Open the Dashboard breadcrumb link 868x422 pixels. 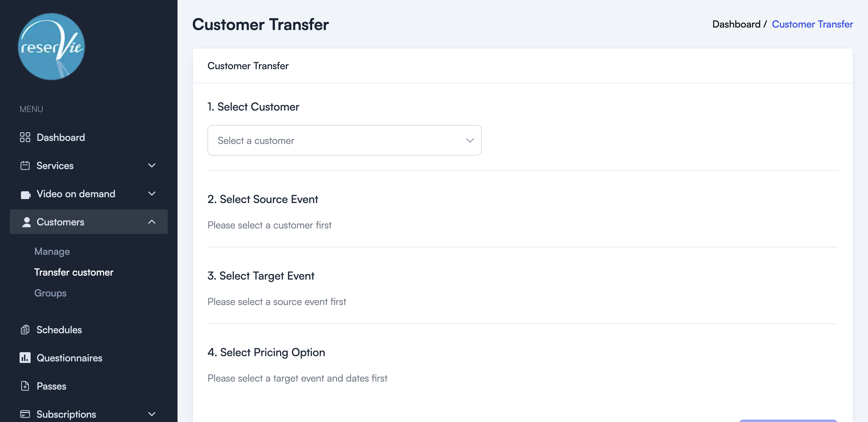[x=736, y=24]
